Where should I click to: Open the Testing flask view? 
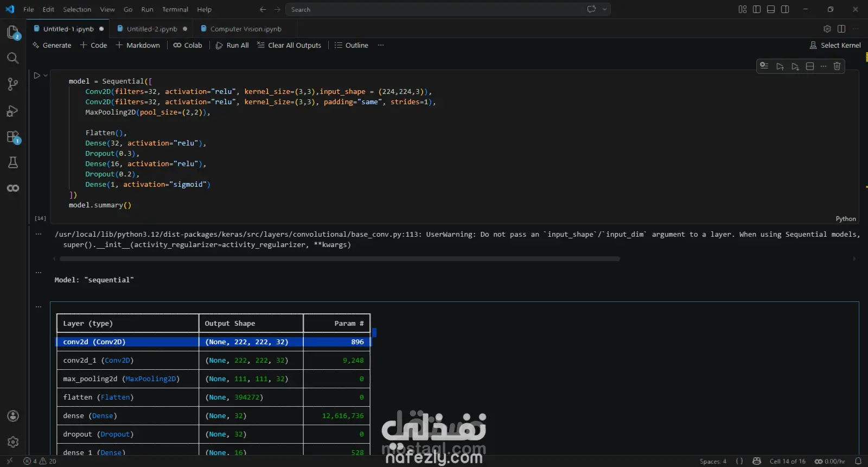click(x=13, y=162)
